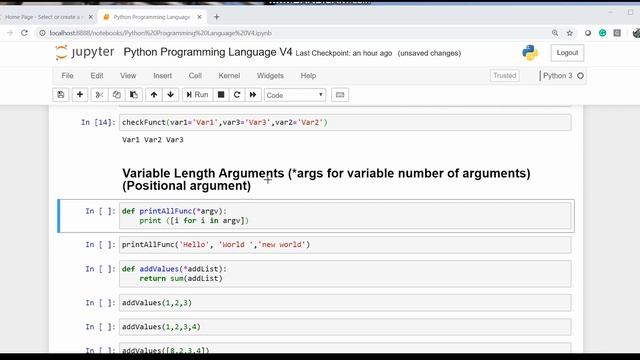
Task: Click the Logout button
Action: tap(567, 53)
